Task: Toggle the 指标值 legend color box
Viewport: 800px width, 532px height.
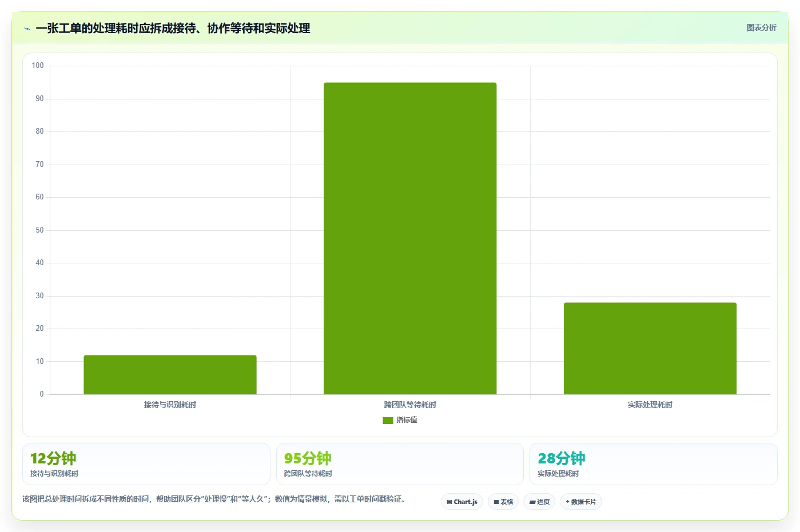Action: tap(388, 420)
